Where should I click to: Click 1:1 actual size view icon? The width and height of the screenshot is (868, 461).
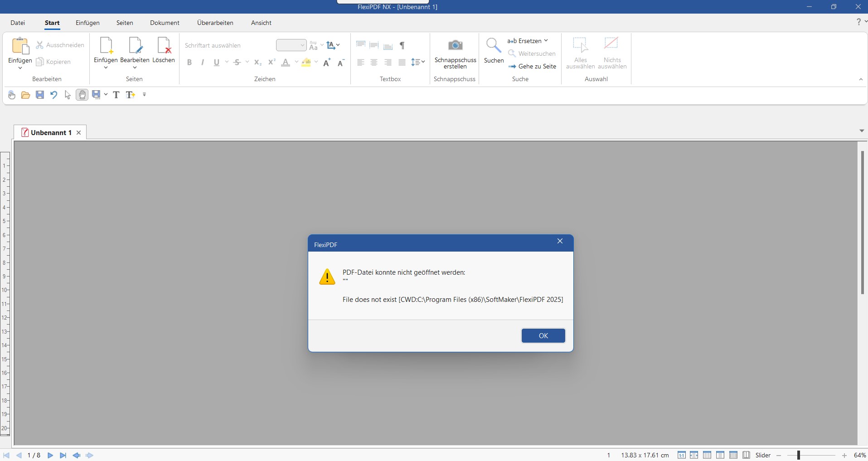click(681, 455)
